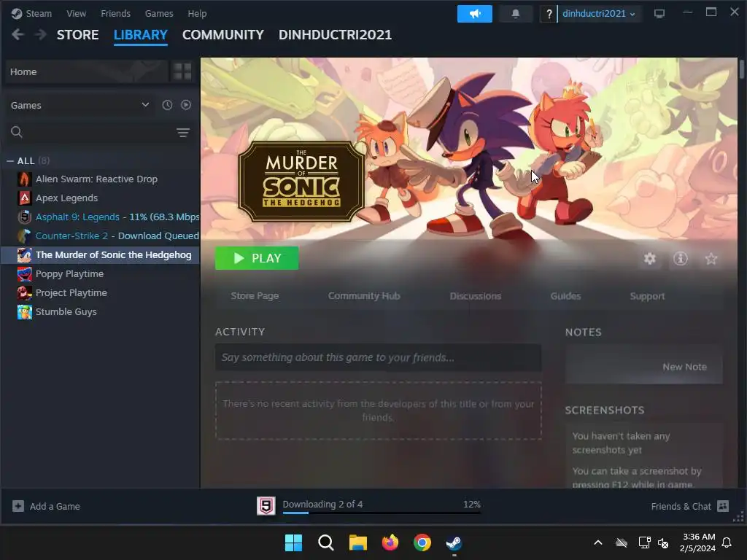Go back with the left arrow
Image resolution: width=747 pixels, height=560 pixels.
18,34
